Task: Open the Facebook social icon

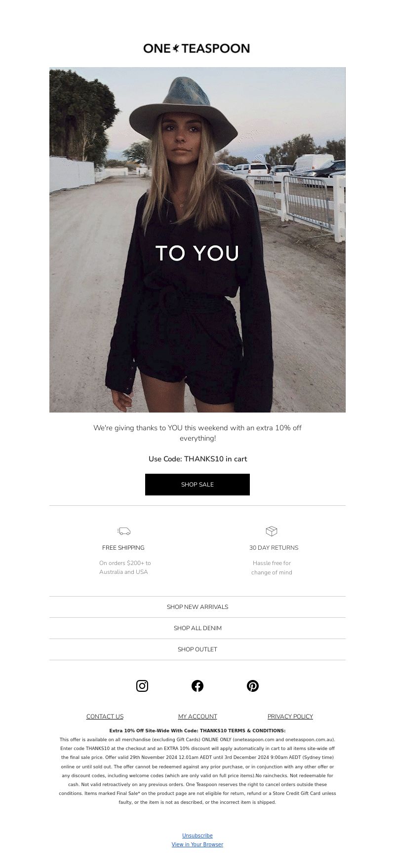Action: (197, 686)
